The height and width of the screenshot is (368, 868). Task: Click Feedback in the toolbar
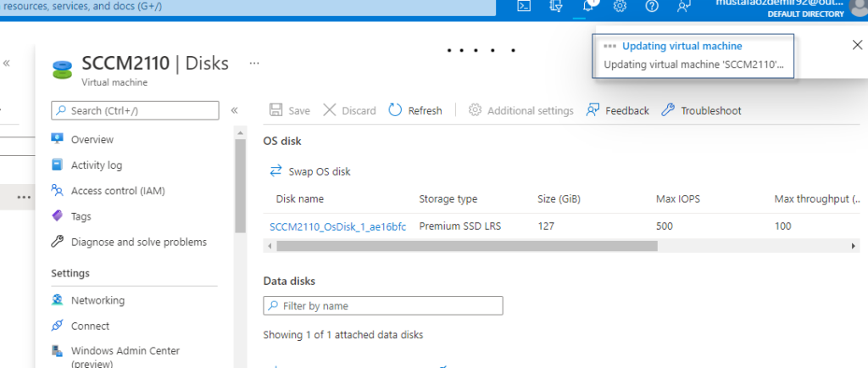pos(618,110)
